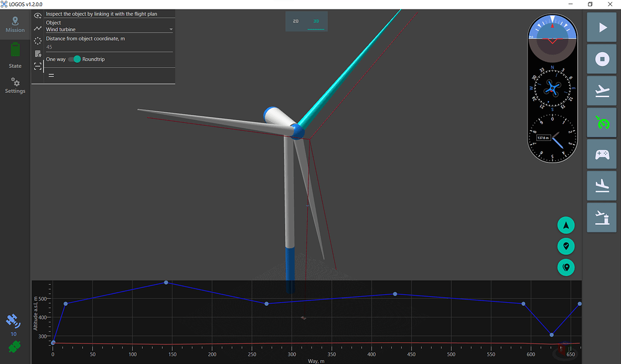
Task: Open manual control via gamepad icon
Action: pyautogui.click(x=601, y=155)
